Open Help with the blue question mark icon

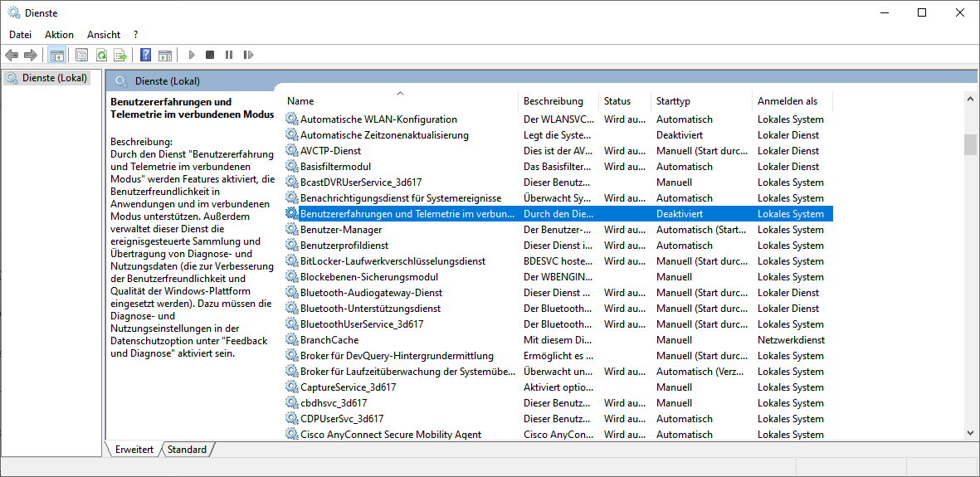point(145,55)
